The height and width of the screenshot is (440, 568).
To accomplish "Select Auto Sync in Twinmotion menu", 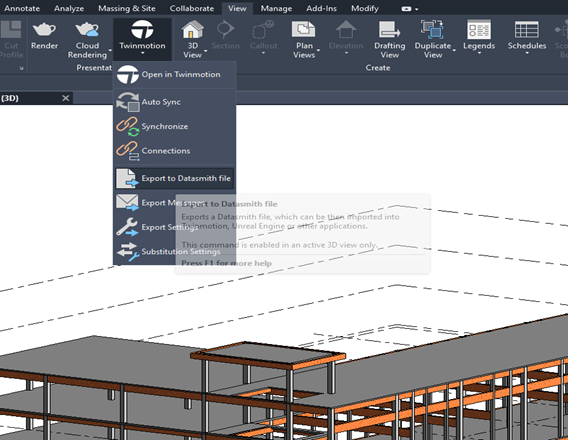I will coord(175,102).
